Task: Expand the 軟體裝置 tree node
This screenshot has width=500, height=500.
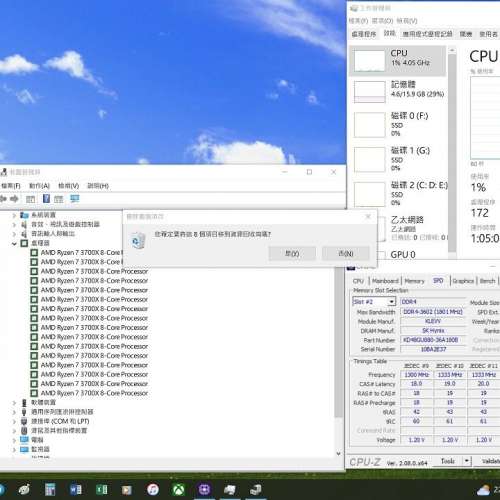Action: tap(14, 403)
